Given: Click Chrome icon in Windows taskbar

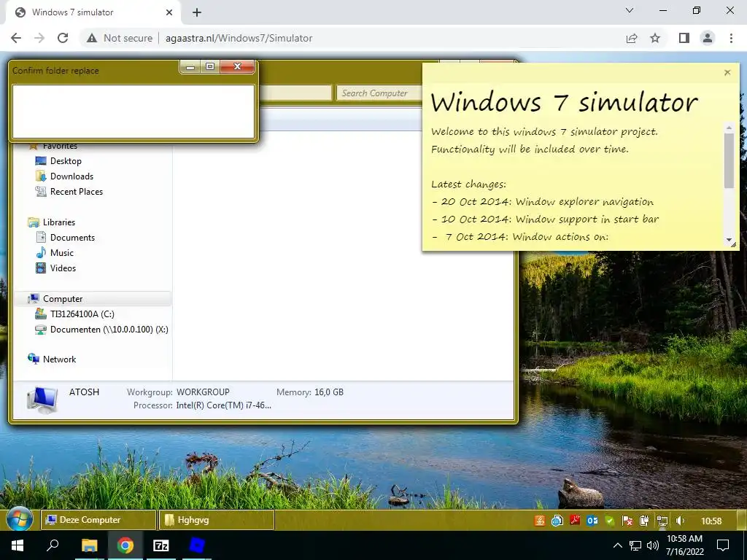Looking at the screenshot, I should (x=125, y=545).
